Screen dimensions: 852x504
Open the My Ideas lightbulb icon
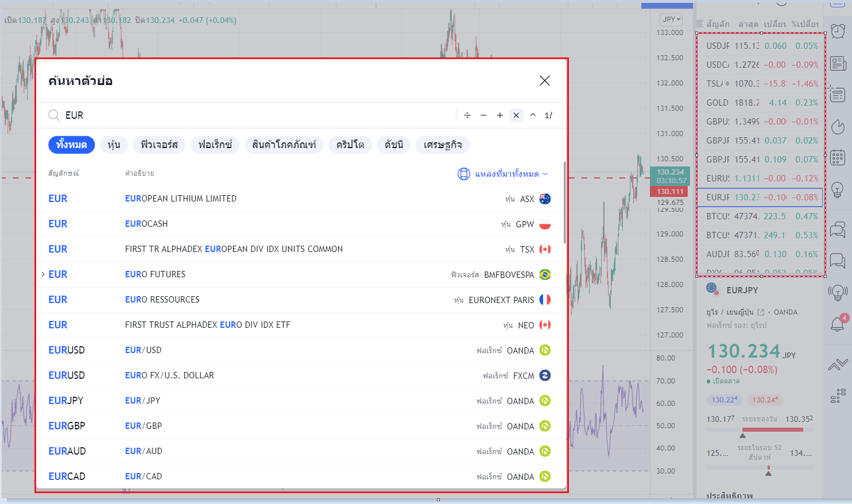[x=838, y=189]
